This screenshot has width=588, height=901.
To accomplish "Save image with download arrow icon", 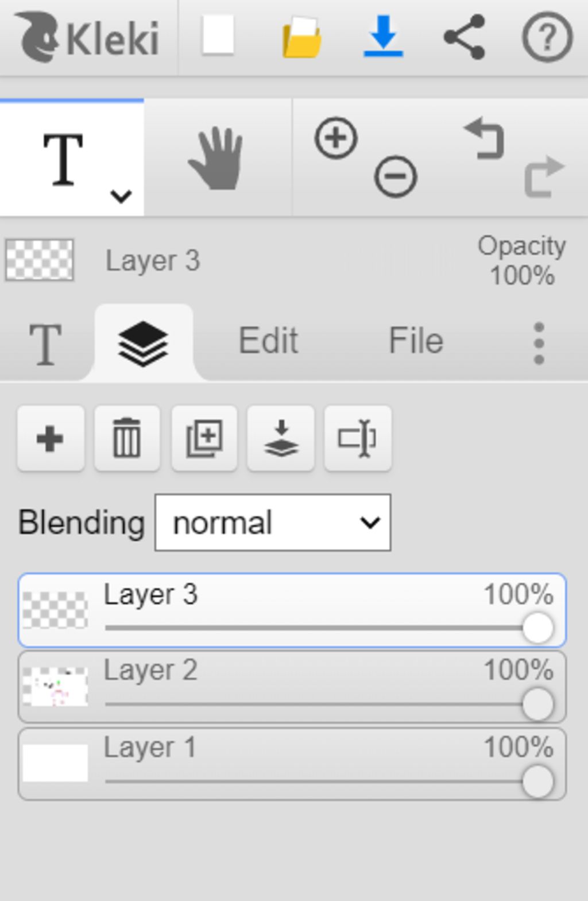I will [383, 36].
